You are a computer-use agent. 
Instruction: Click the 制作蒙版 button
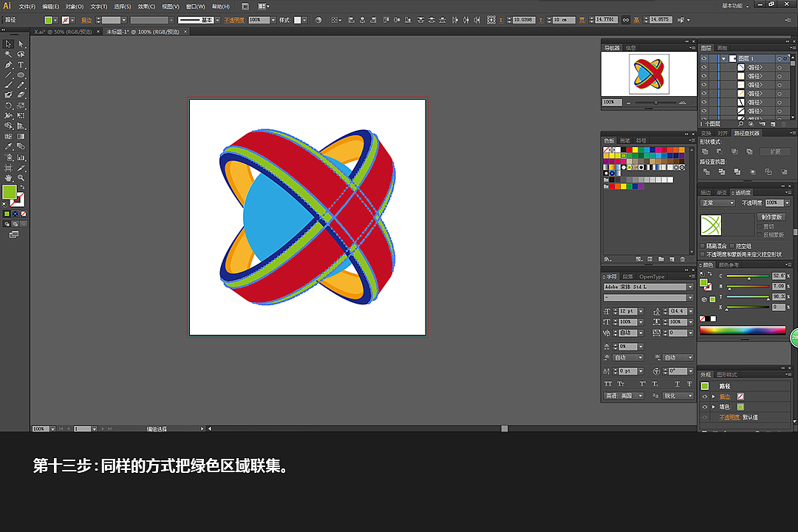pos(771,217)
